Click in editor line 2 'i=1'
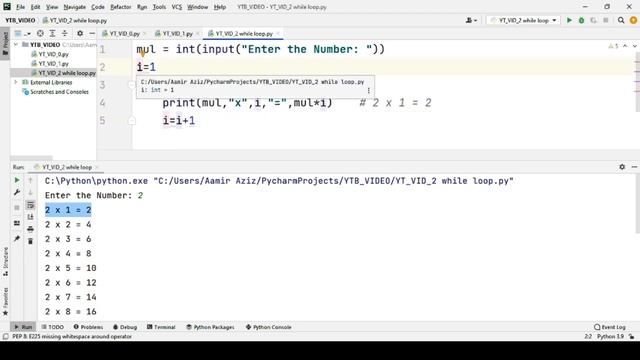The width and height of the screenshot is (640, 360). [x=146, y=67]
